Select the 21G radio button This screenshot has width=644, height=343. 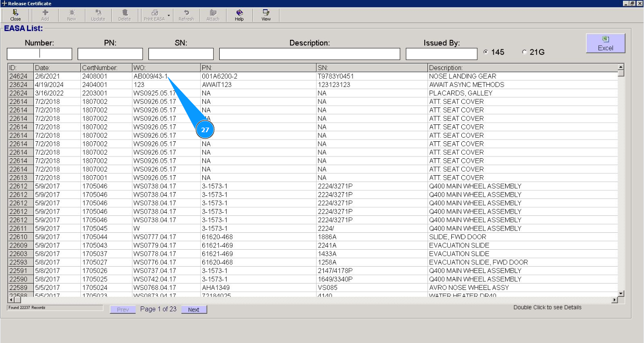[524, 52]
